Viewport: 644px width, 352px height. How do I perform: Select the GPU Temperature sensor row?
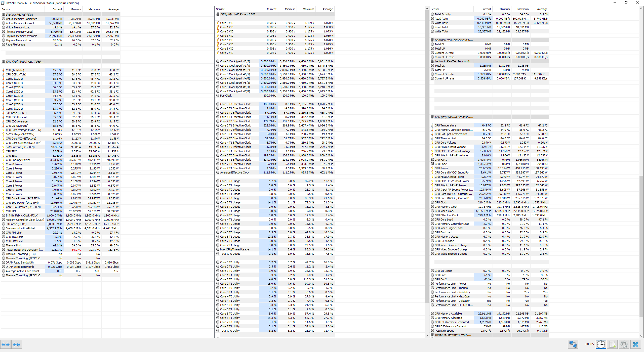coord(445,125)
